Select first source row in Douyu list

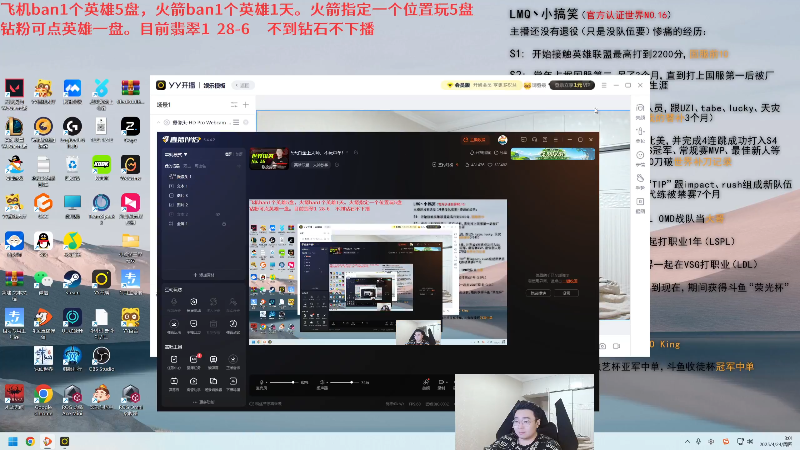pos(203,177)
